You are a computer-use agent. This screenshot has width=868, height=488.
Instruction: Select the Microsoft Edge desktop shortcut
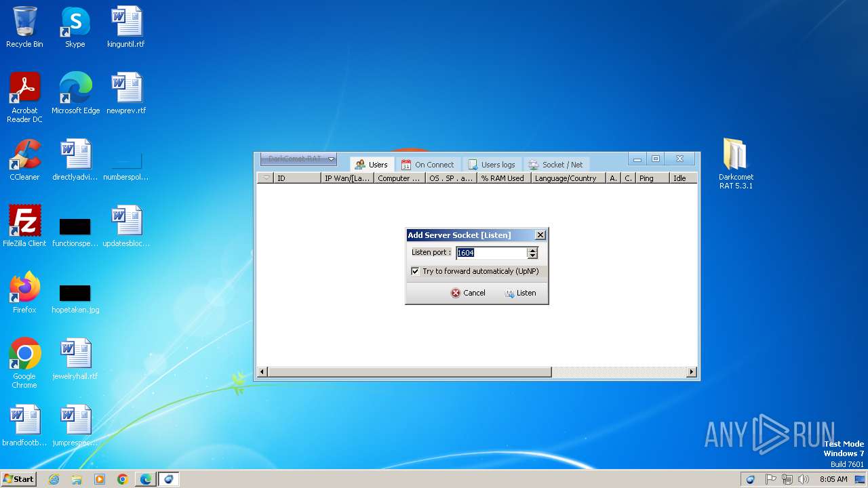tap(75, 94)
